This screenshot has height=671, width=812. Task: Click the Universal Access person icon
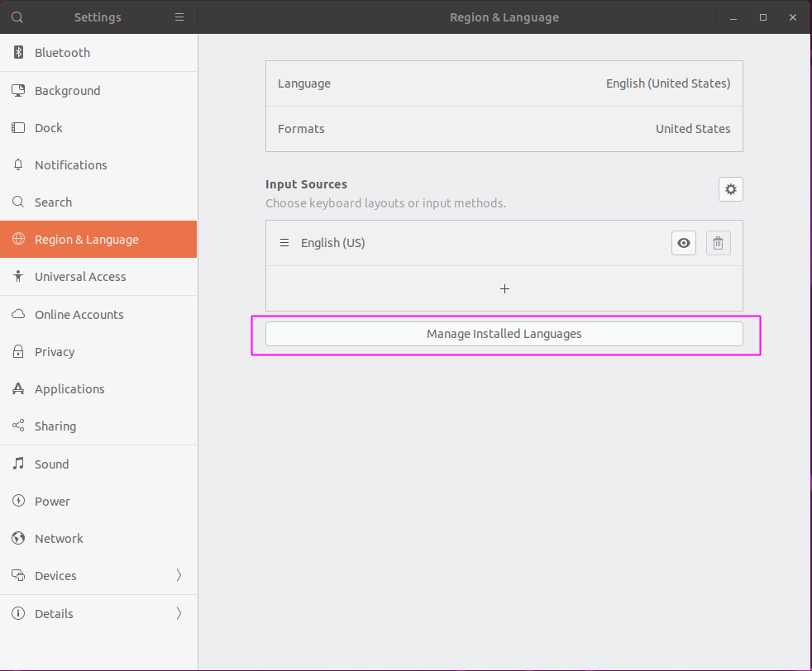pyautogui.click(x=18, y=276)
